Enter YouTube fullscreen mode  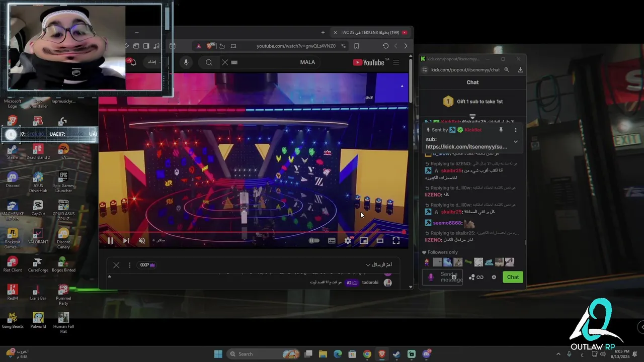396,241
